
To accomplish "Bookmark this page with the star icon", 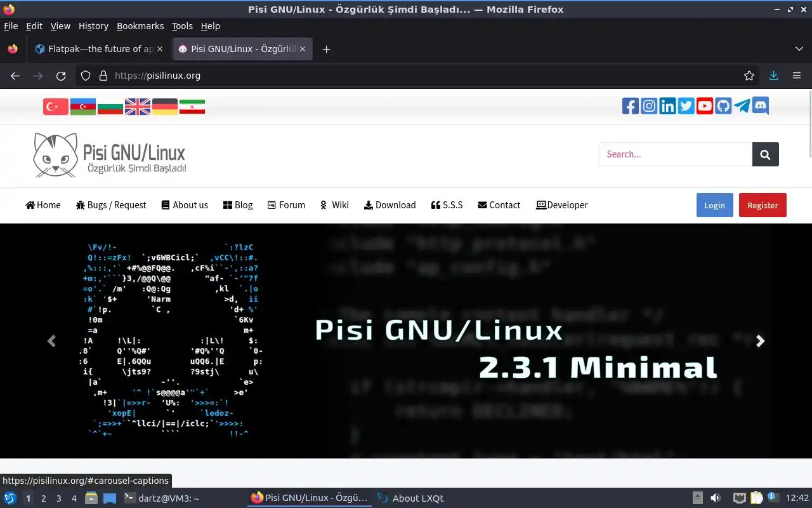I will coord(749,76).
